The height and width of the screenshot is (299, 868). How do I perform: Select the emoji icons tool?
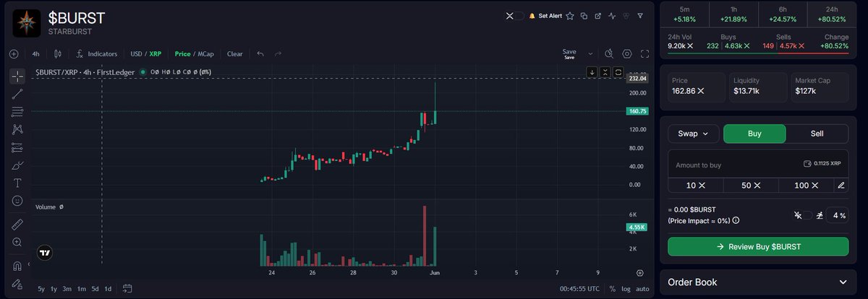tap(18, 200)
